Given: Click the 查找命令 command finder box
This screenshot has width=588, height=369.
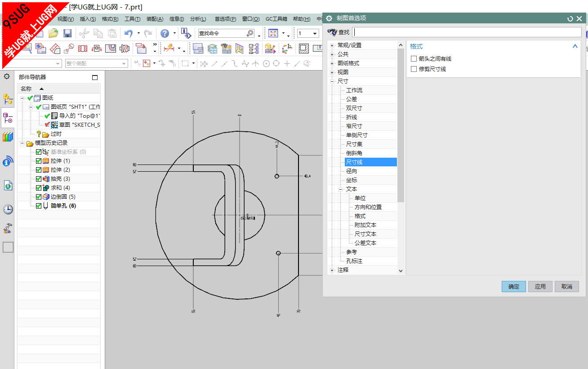Looking at the screenshot, I should pyautogui.click(x=226, y=33).
